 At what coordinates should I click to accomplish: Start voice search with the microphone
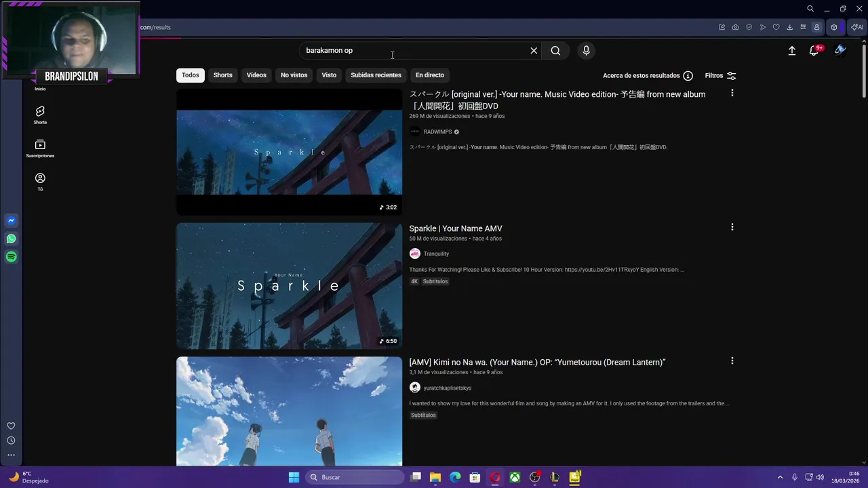587,51
